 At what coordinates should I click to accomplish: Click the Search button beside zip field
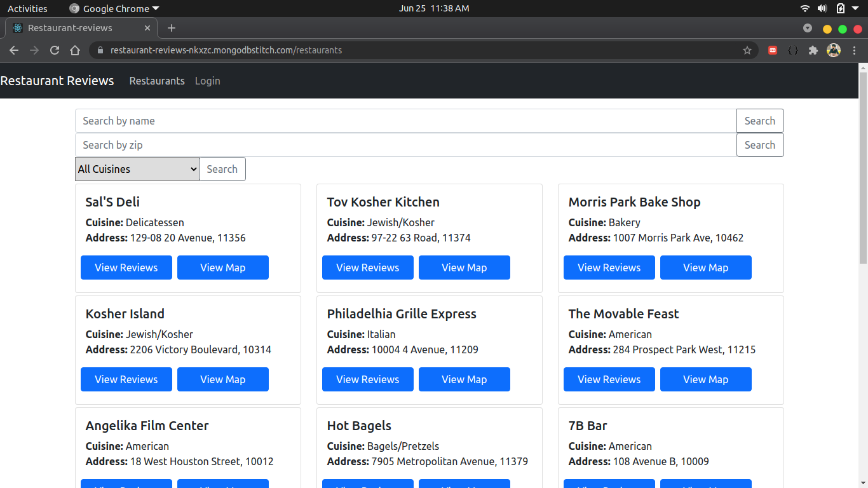pyautogui.click(x=759, y=145)
